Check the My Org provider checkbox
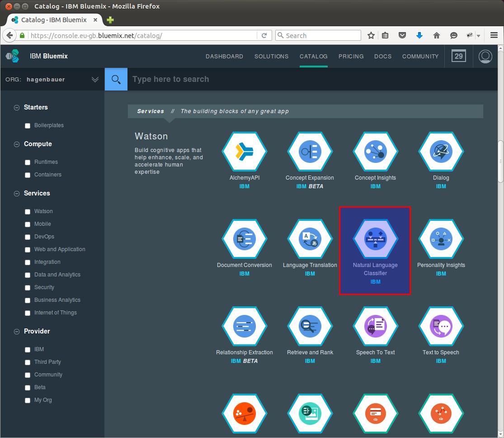The image size is (504, 438). pos(28,400)
